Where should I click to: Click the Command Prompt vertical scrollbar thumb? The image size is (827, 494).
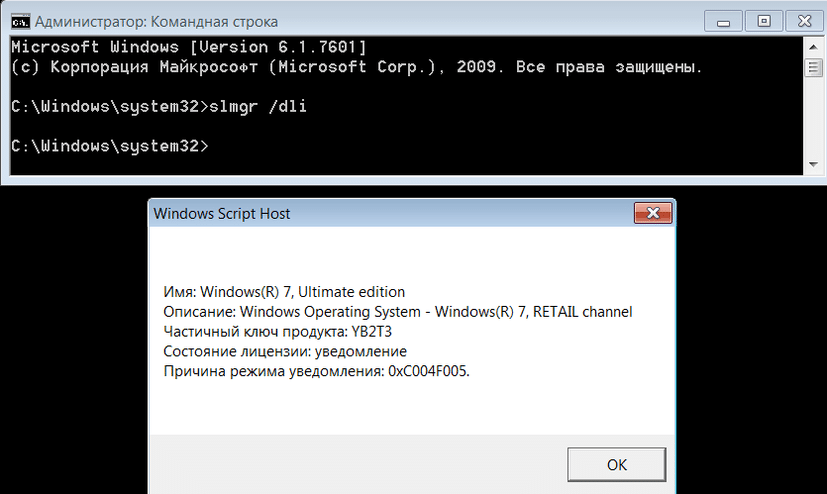(x=813, y=68)
